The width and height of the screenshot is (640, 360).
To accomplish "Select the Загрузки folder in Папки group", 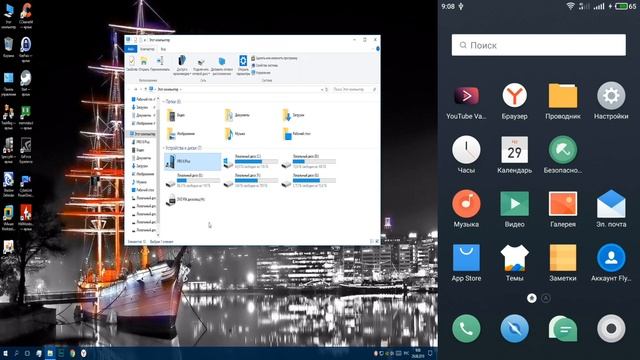I will [293, 115].
